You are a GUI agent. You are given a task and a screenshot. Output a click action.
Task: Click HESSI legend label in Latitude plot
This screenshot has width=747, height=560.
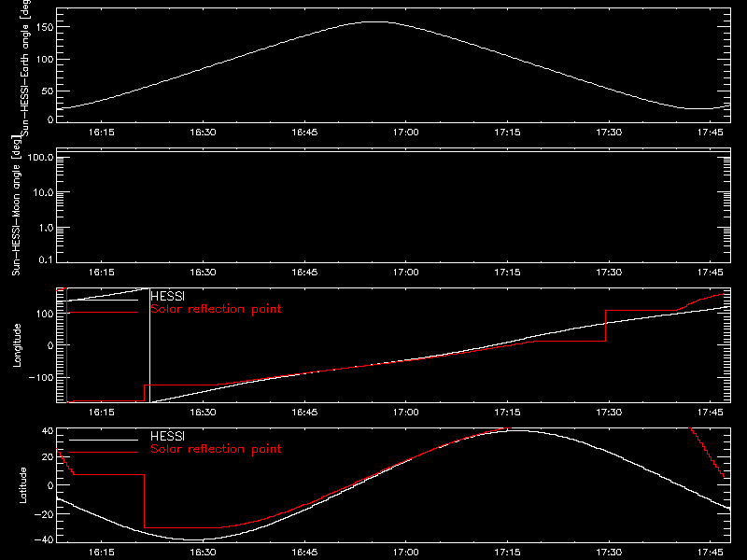[167, 436]
